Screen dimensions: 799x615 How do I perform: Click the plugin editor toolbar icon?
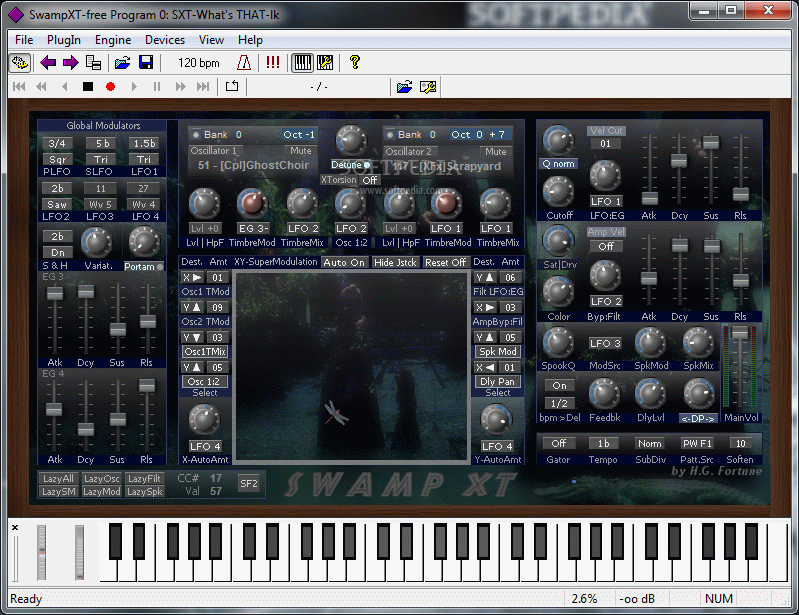[20, 63]
